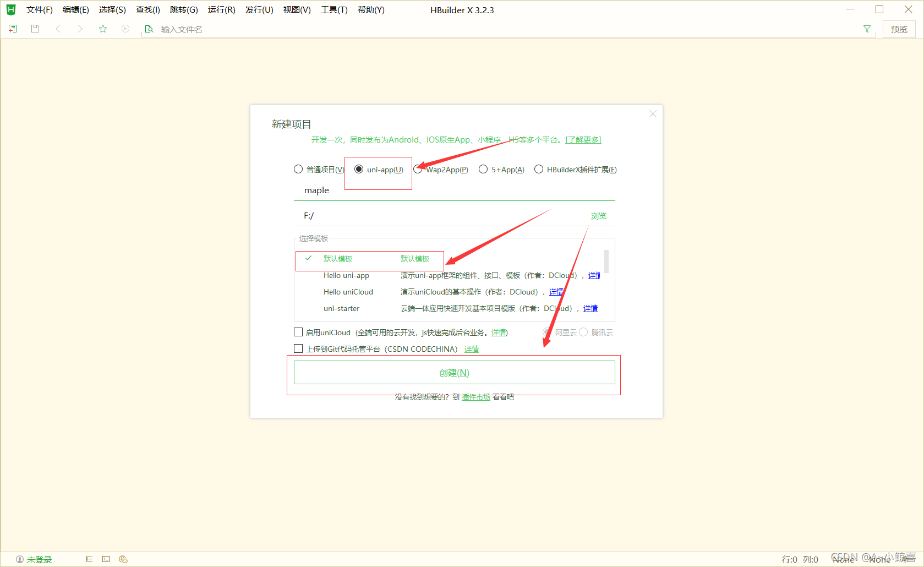The height and width of the screenshot is (567, 924).
Task: Open the 工具(T) menu
Action: tap(335, 10)
